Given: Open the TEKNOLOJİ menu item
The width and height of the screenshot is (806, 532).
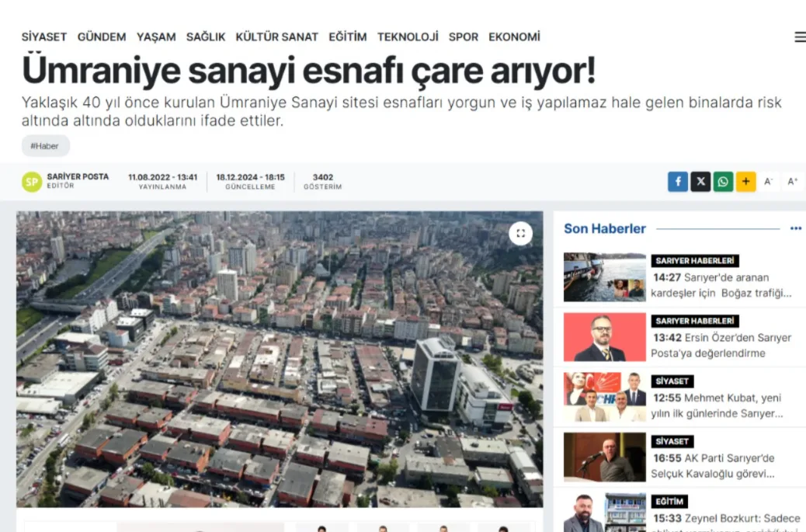Looking at the screenshot, I should coord(409,37).
